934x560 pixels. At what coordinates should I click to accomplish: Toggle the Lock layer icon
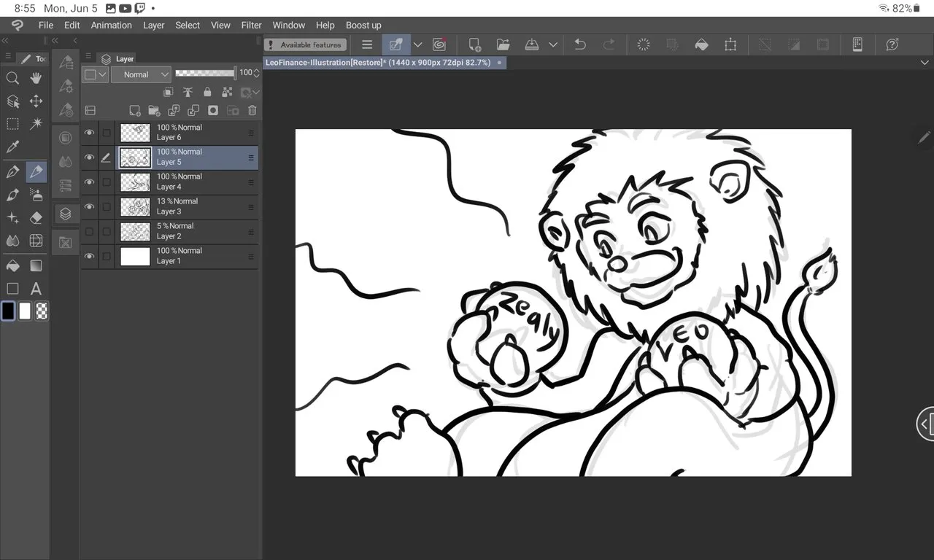click(x=207, y=93)
